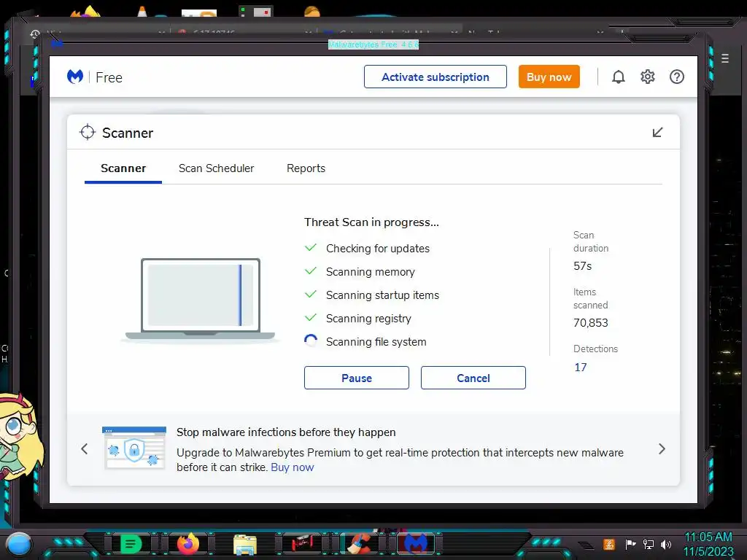Cancel the threat scan
Image resolution: width=747 pixels, height=560 pixels.
tap(473, 378)
